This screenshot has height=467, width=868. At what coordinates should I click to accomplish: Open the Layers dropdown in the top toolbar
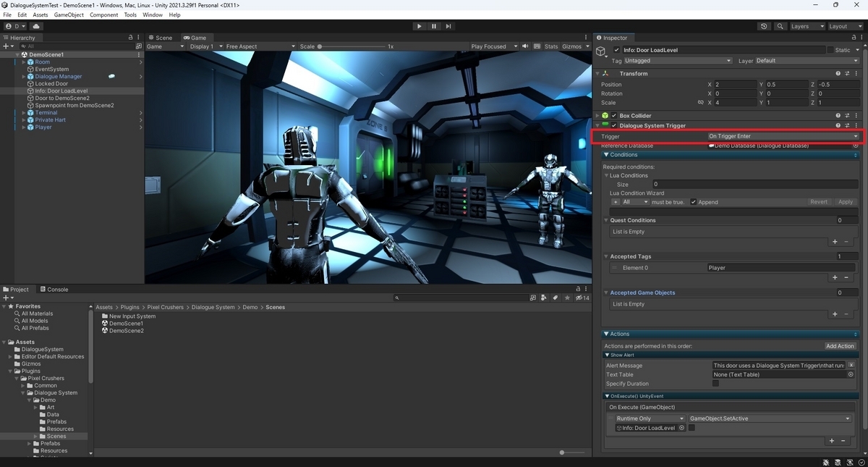point(807,26)
